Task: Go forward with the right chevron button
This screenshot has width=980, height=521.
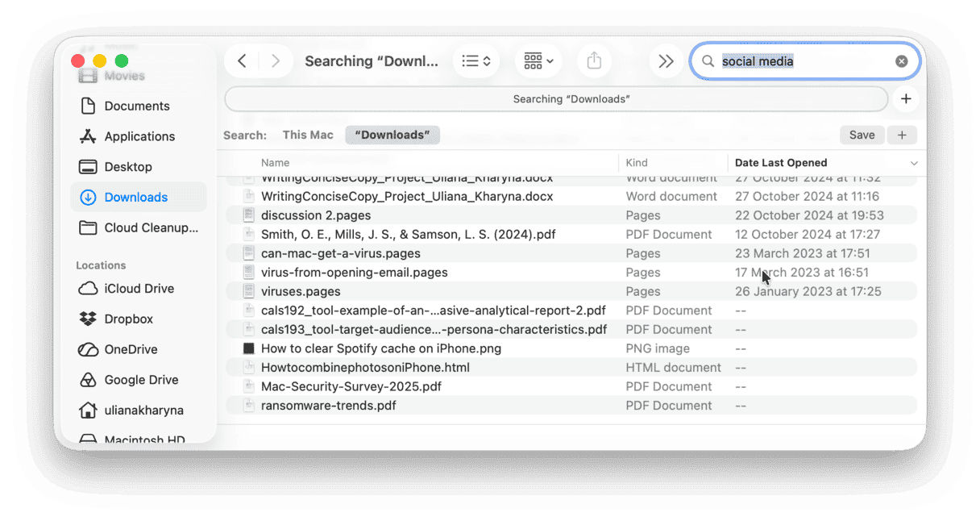Action: click(276, 61)
